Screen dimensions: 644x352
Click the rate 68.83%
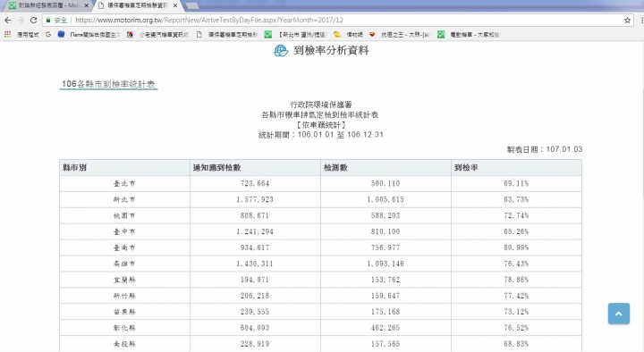[516, 343]
